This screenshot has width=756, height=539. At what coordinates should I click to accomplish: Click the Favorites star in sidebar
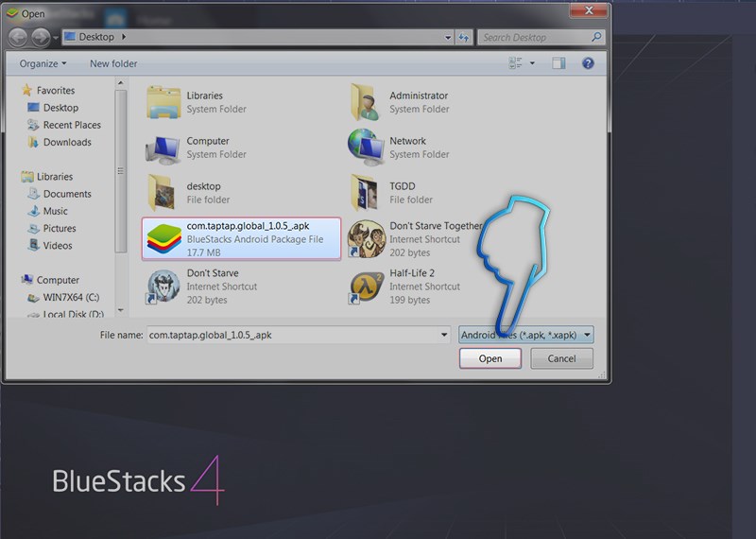(27, 90)
